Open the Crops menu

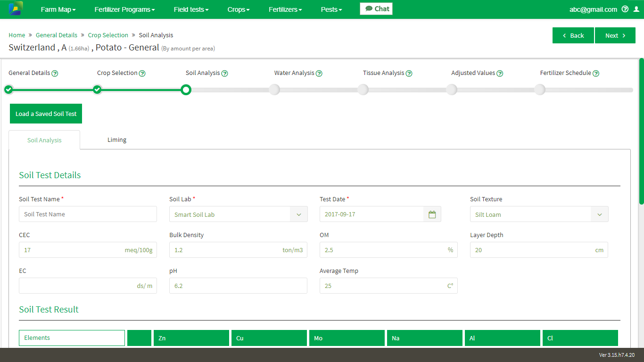pos(239,9)
